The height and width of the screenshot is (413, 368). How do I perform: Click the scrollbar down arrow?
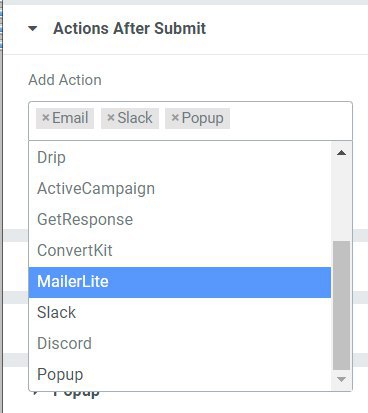click(x=341, y=379)
